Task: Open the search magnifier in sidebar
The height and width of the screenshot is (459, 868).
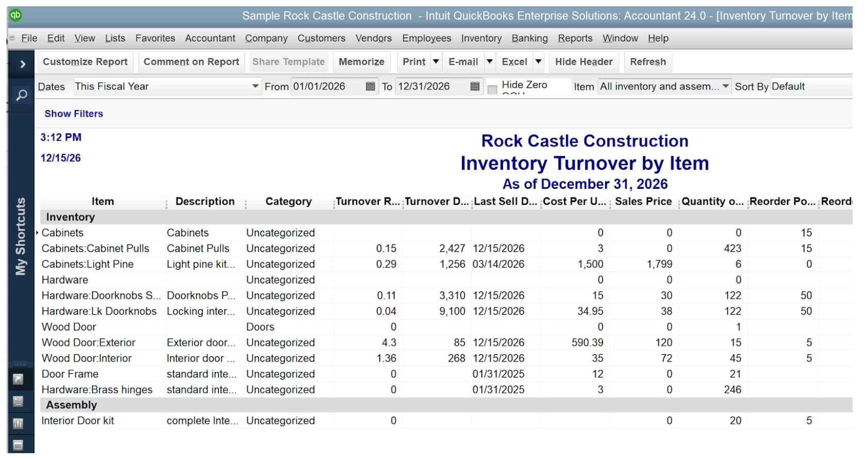Action: pos(22,95)
